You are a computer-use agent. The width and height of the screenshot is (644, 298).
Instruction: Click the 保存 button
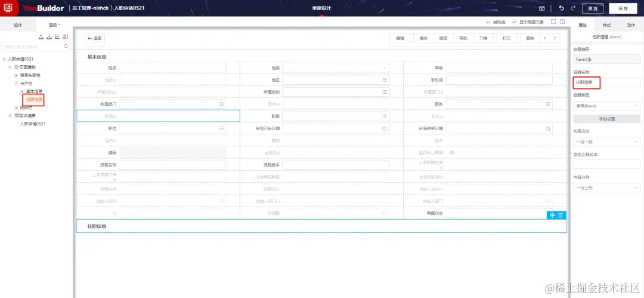pyautogui.click(x=623, y=8)
